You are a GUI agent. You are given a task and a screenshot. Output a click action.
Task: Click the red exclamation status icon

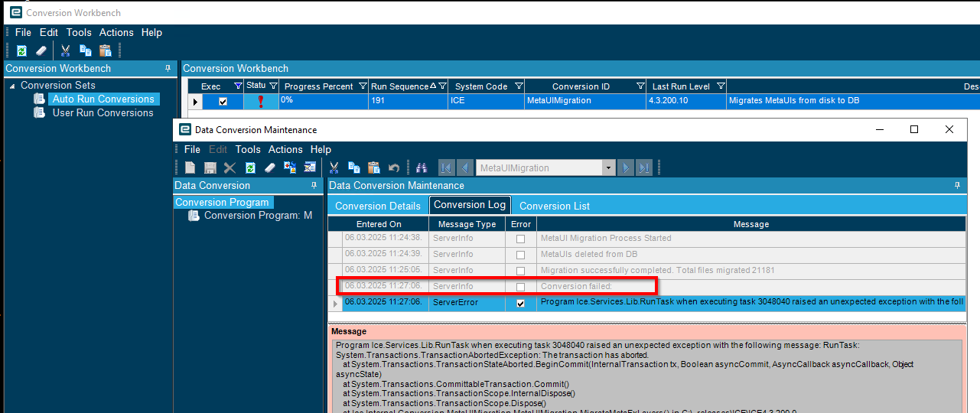[261, 100]
